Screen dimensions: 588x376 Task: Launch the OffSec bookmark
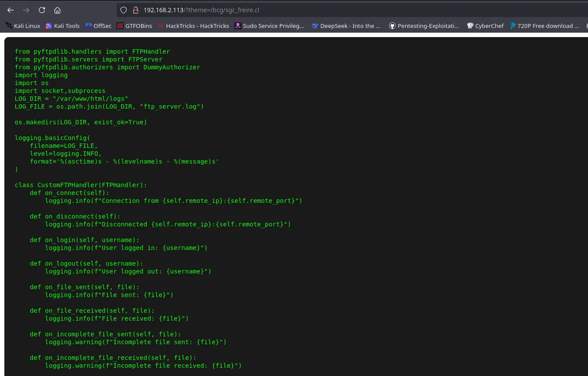98,26
